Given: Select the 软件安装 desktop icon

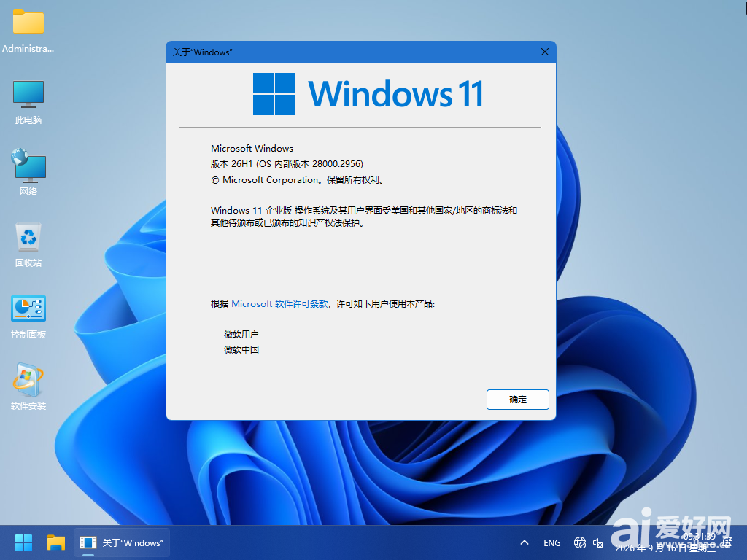Looking at the screenshot, I should coord(28,386).
